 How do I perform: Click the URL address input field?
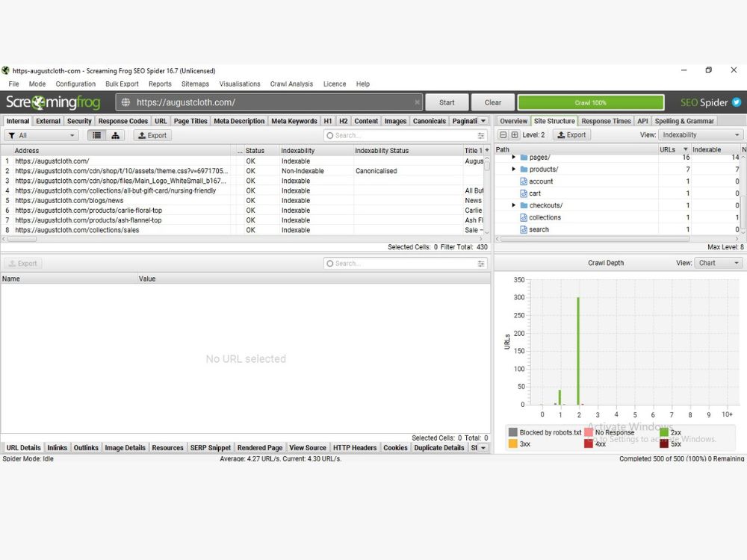point(269,102)
